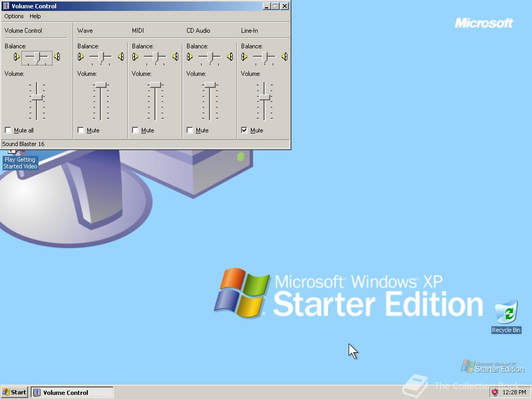Open the Options menu

(x=14, y=16)
